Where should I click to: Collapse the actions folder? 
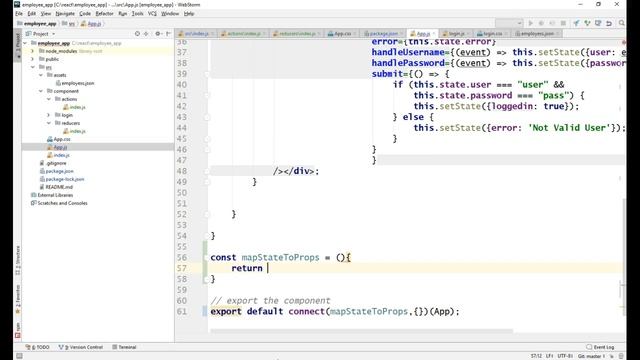click(x=49, y=99)
